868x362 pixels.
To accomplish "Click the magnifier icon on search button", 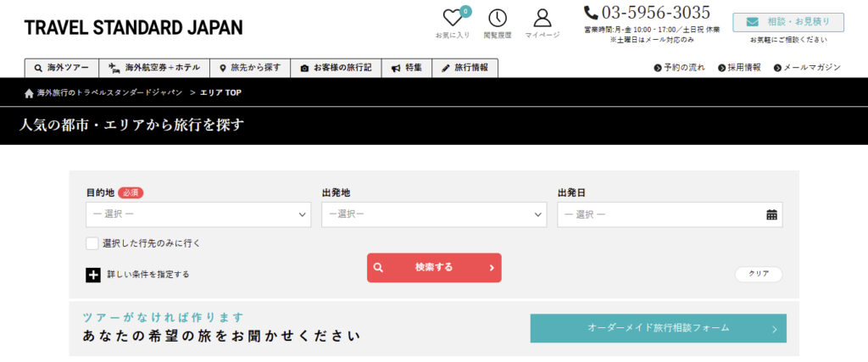I will [x=379, y=268].
